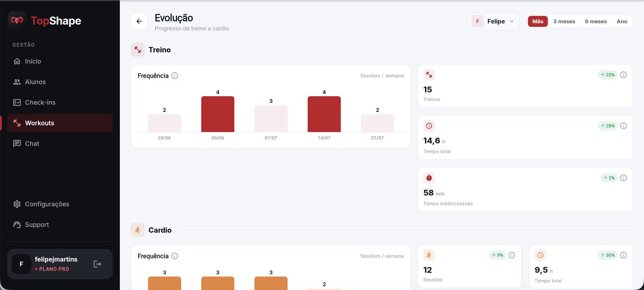Click the dumbbell icon on Treinos card
The width and height of the screenshot is (644, 290).
tap(429, 75)
